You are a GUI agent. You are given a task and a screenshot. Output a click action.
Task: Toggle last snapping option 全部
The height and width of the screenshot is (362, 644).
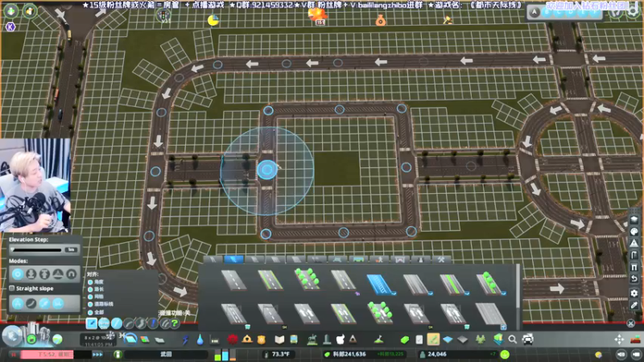(x=90, y=312)
